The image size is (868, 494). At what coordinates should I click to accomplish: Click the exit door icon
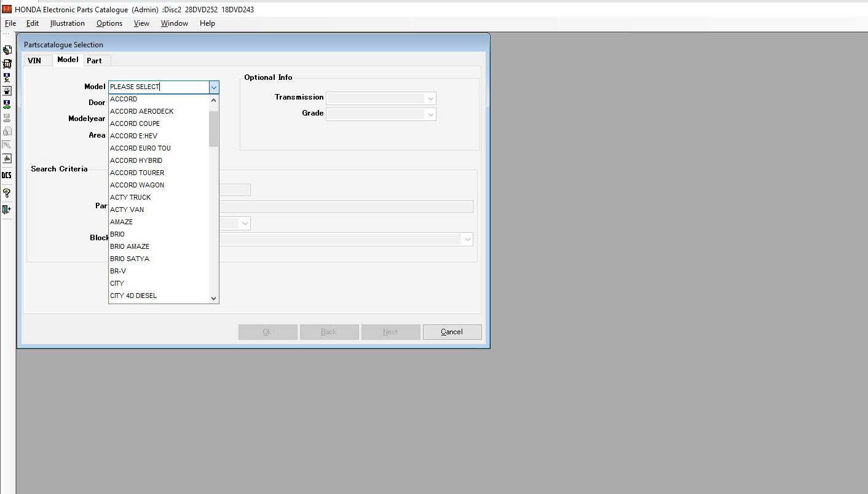click(7, 210)
